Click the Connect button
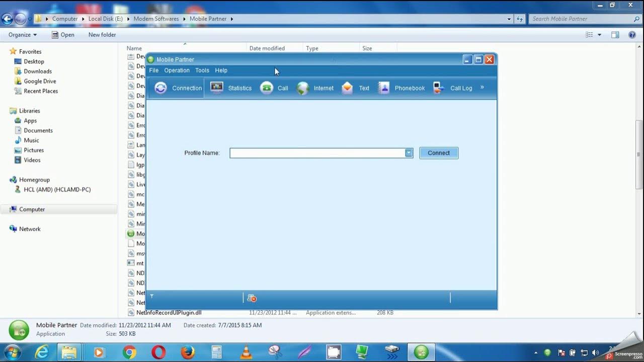This screenshot has height=362, width=644. click(x=439, y=153)
